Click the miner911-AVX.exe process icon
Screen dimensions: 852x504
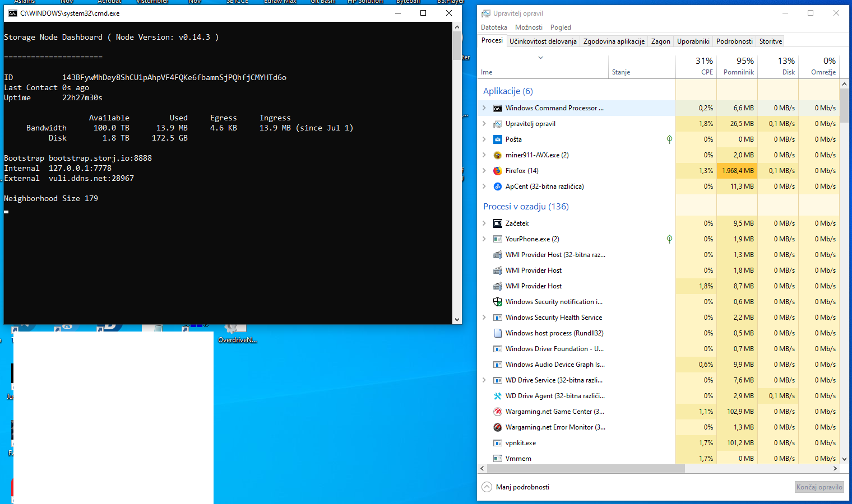(497, 155)
